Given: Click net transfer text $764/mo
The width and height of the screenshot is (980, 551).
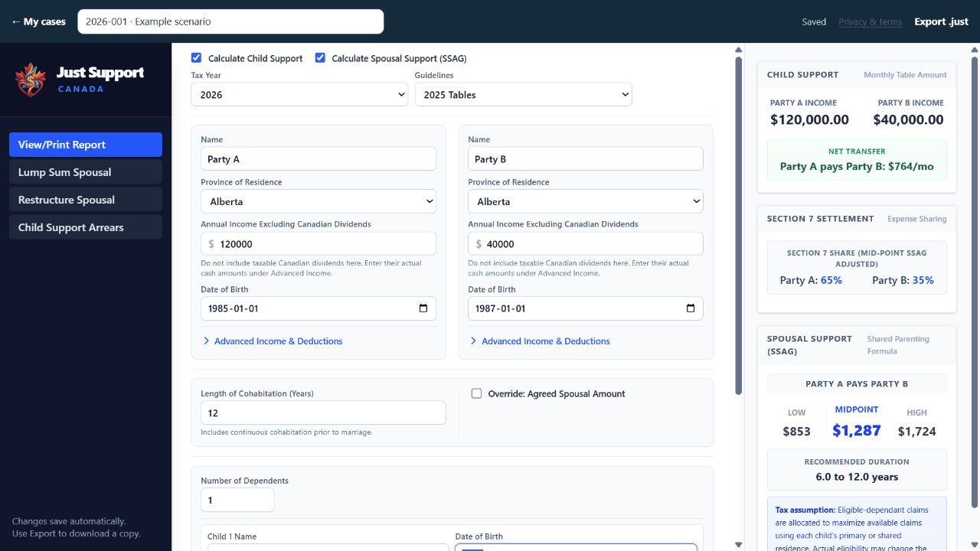Looking at the screenshot, I should [911, 166].
